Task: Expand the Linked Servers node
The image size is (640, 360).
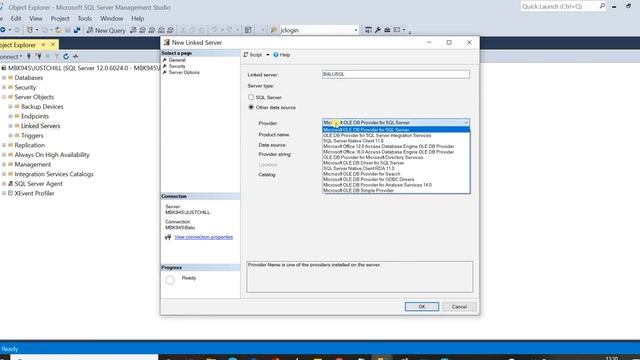Action: click(11, 126)
